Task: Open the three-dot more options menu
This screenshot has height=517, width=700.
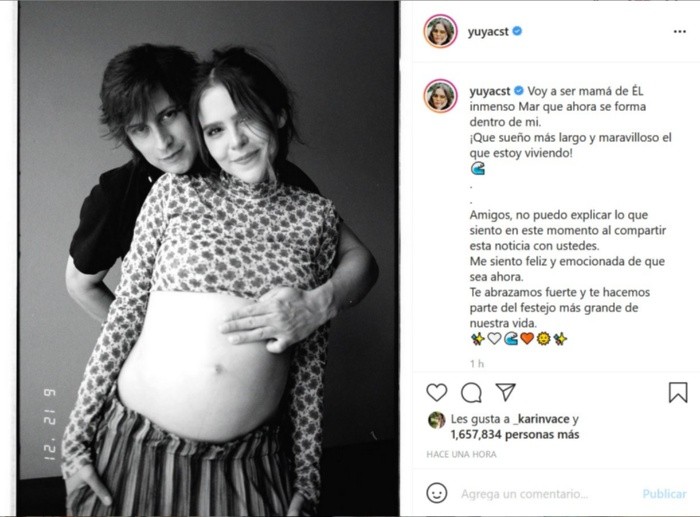Action: (x=679, y=32)
